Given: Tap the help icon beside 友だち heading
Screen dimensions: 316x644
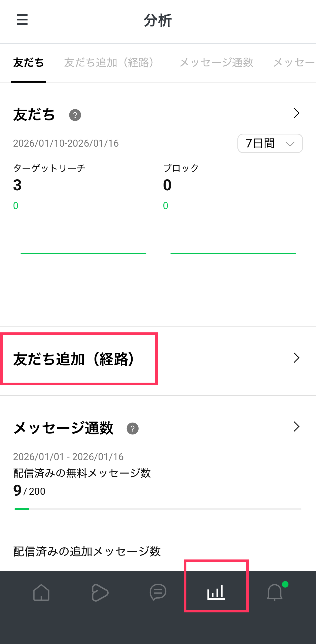Looking at the screenshot, I should pos(75,115).
